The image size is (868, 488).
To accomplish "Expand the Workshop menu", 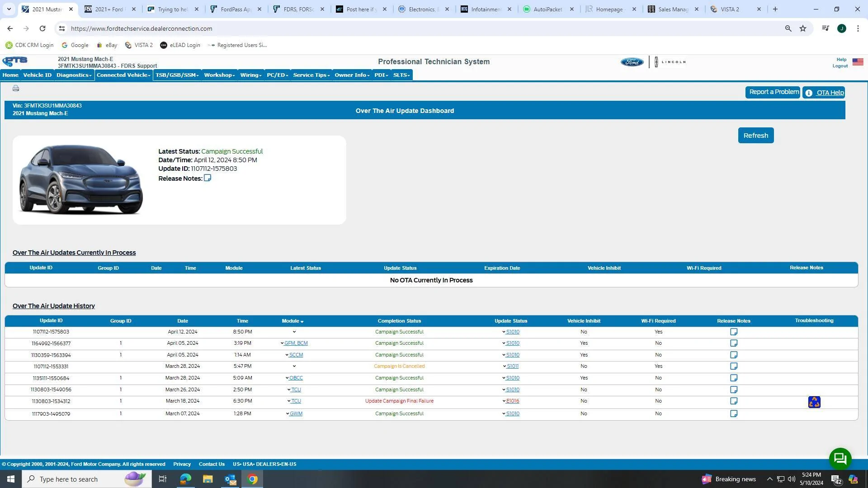I will tap(219, 75).
